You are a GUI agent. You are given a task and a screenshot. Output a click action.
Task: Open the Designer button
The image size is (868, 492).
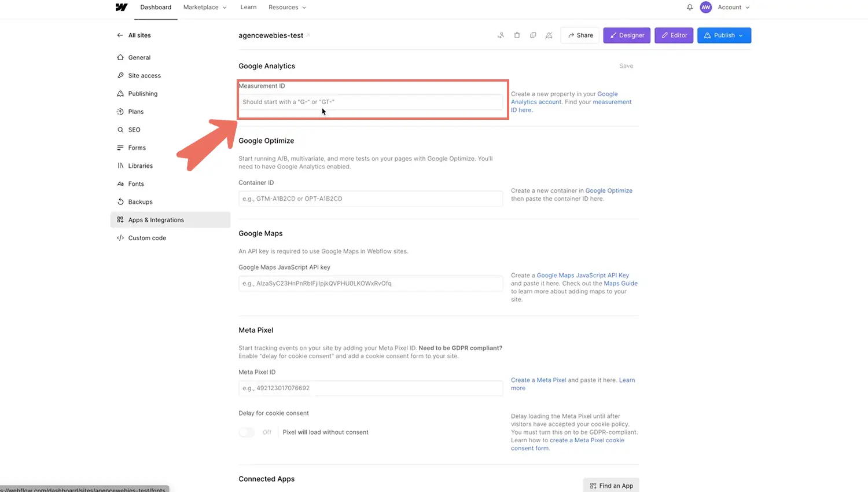[x=627, y=35]
